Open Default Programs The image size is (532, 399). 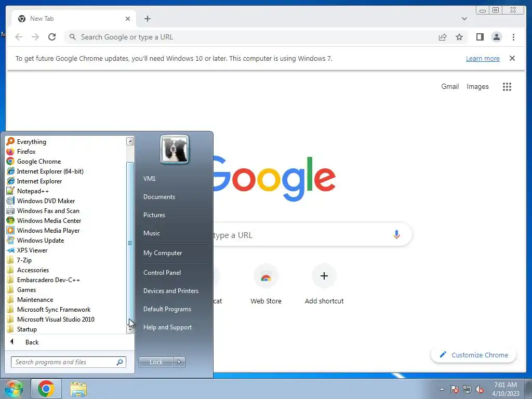[167, 309]
